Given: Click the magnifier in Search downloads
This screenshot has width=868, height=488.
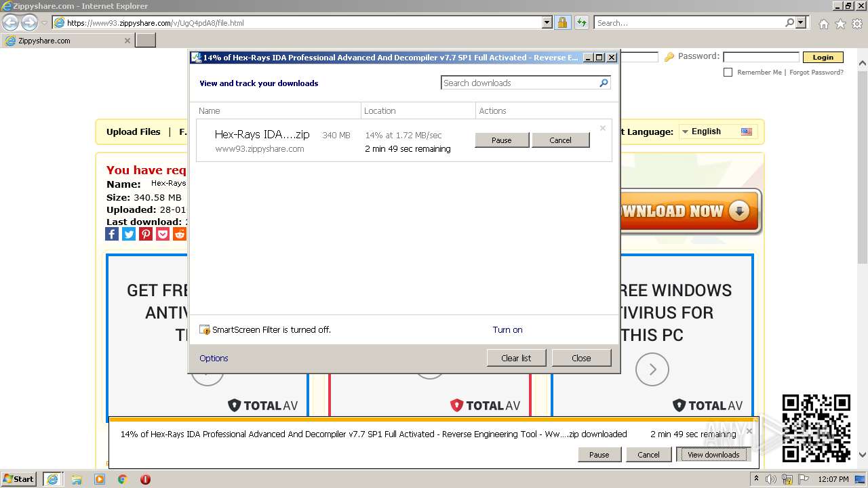Looking at the screenshot, I should (x=604, y=83).
